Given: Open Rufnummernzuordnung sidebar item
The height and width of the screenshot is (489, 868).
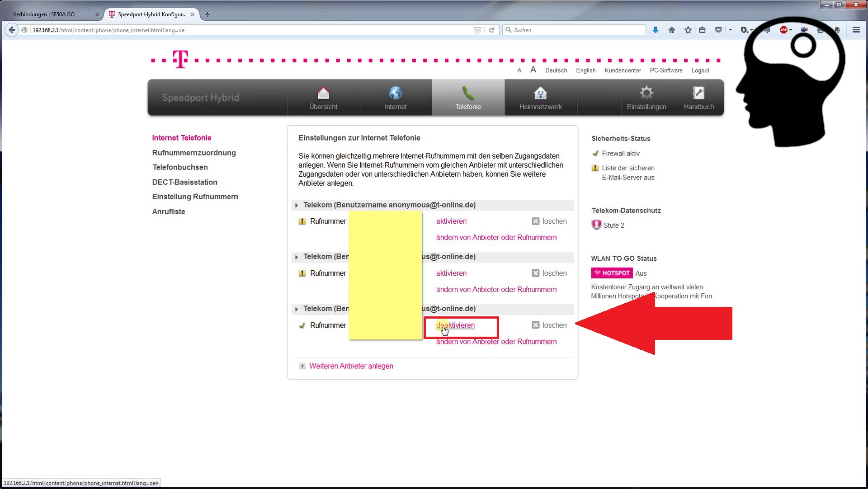Looking at the screenshot, I should click(194, 153).
